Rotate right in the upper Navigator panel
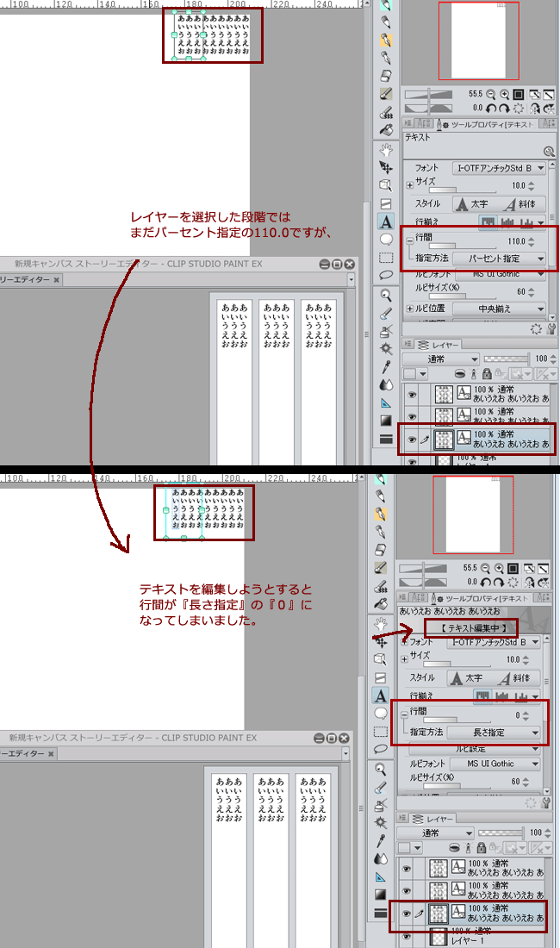560x948 pixels. (x=504, y=109)
